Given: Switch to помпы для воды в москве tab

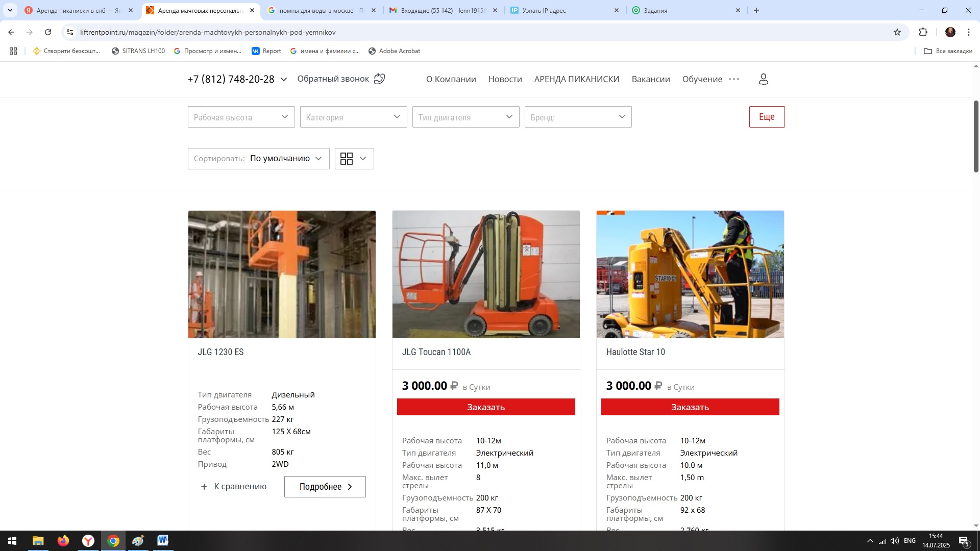Looking at the screenshot, I should 322,10.
